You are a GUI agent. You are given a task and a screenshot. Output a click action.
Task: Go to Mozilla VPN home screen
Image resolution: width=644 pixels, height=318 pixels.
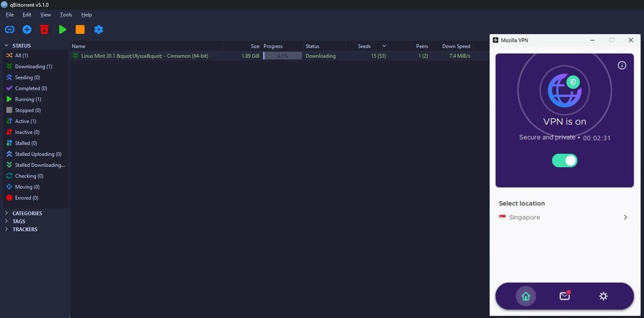(x=525, y=296)
